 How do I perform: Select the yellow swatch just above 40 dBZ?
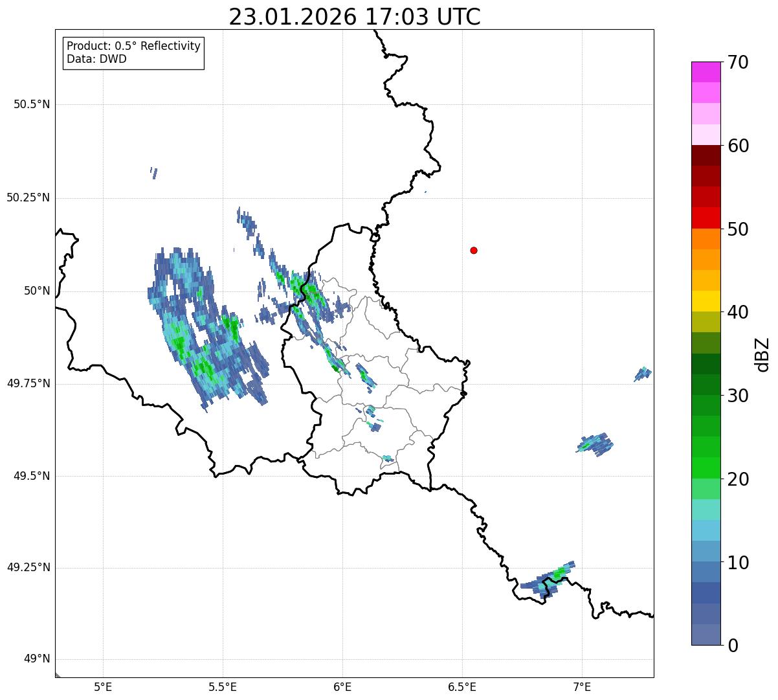click(706, 301)
